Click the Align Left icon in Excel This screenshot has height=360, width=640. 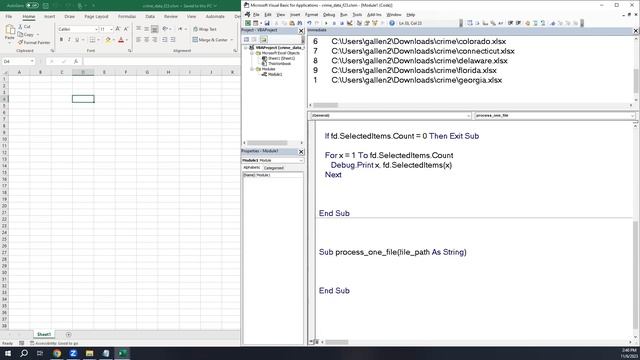coord(138,40)
